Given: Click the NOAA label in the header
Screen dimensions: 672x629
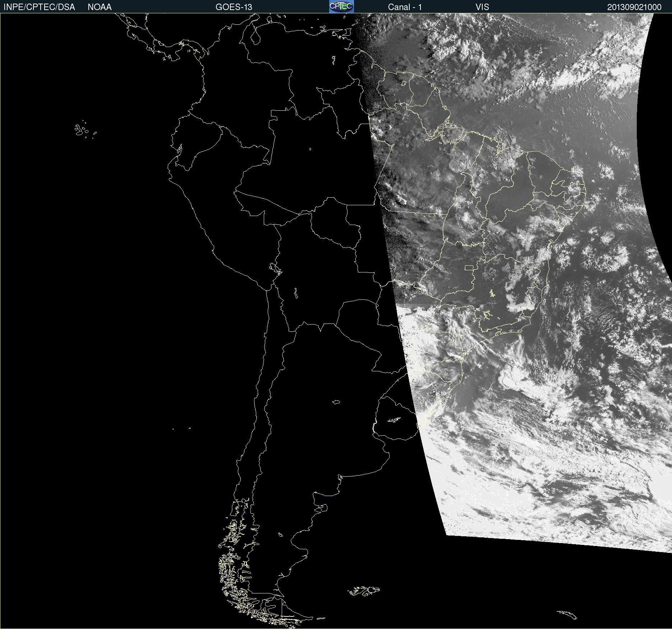Looking at the screenshot, I should click(100, 7).
